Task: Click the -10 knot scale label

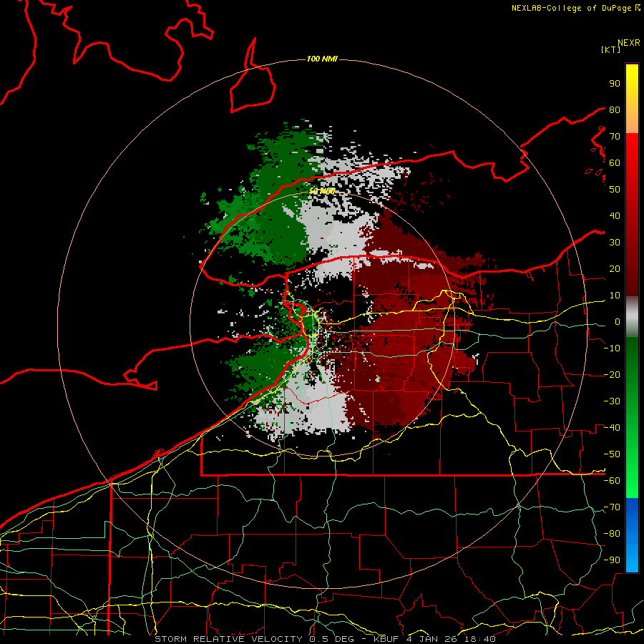Action: (612, 348)
